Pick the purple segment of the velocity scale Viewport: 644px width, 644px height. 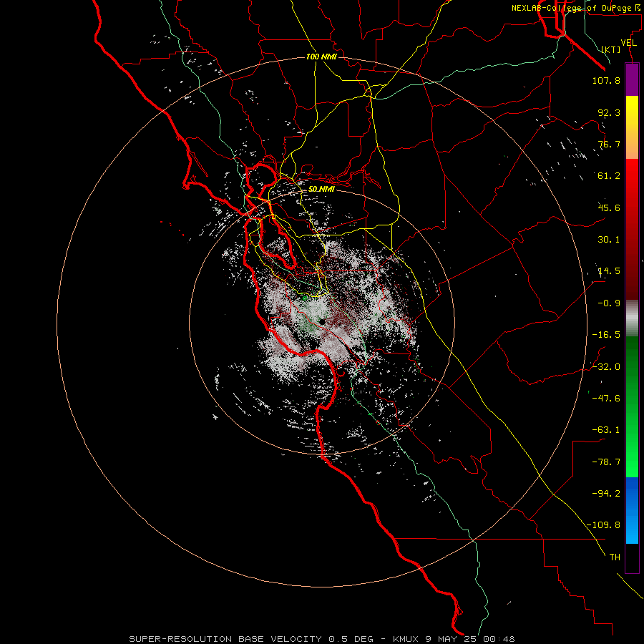(632, 79)
